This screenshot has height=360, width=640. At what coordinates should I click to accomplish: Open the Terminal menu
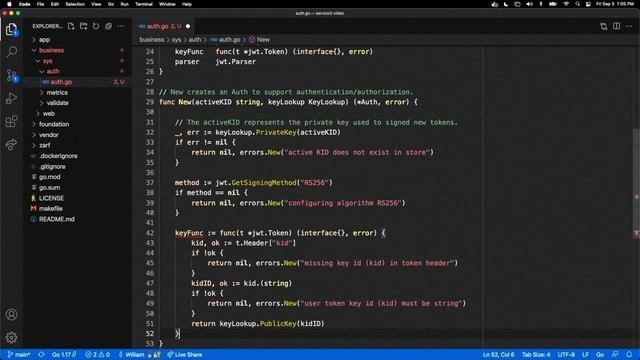click(x=144, y=4)
